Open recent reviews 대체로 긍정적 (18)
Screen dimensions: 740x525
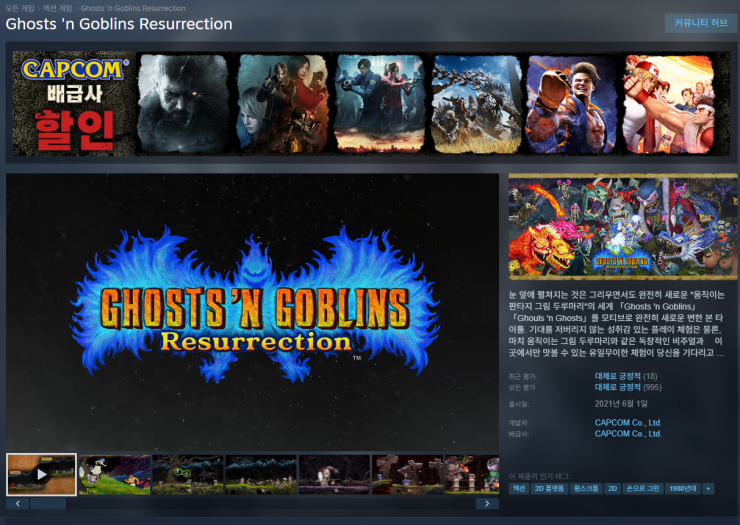[626, 376]
